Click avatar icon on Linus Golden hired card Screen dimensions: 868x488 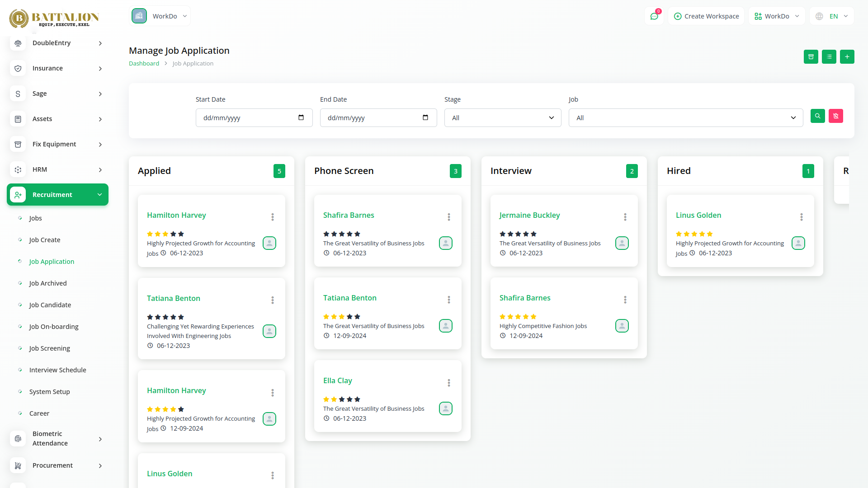798,243
